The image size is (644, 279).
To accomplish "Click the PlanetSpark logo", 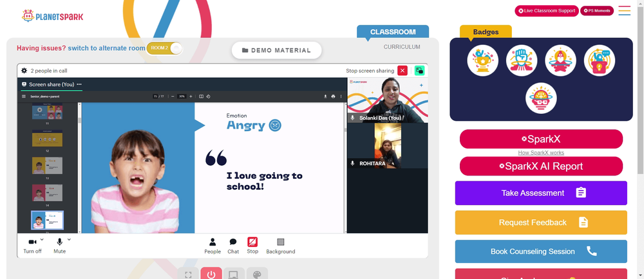I will coord(52,16).
